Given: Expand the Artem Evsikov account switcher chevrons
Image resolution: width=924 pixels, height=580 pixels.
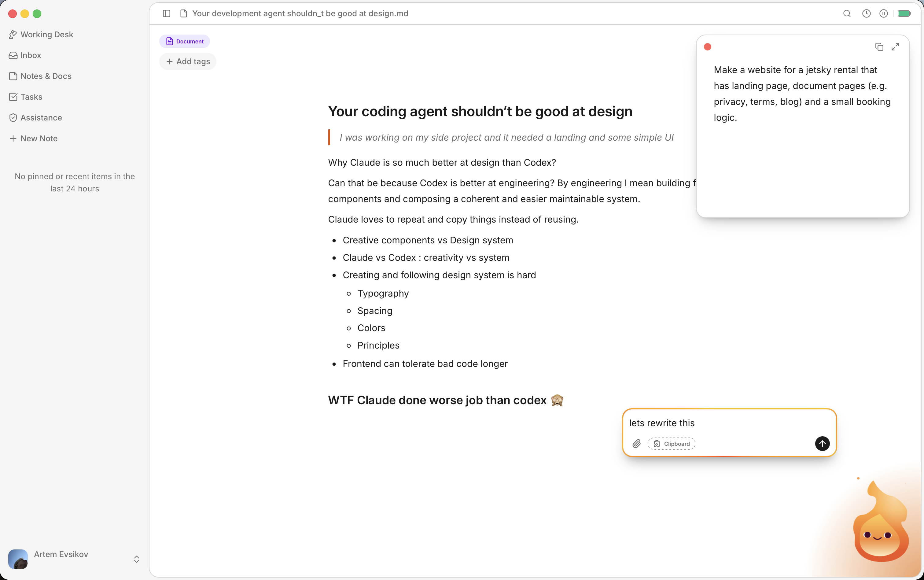Looking at the screenshot, I should point(137,559).
